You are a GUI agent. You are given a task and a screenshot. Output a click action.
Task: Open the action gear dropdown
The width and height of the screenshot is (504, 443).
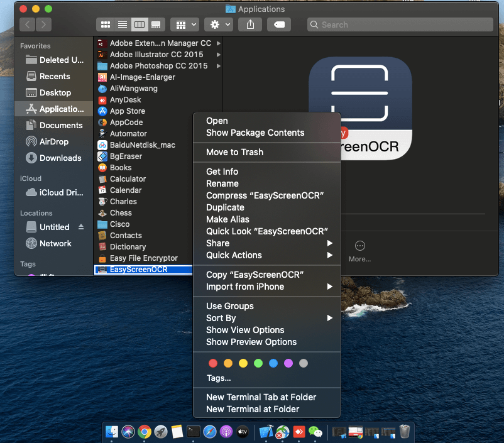click(x=219, y=25)
